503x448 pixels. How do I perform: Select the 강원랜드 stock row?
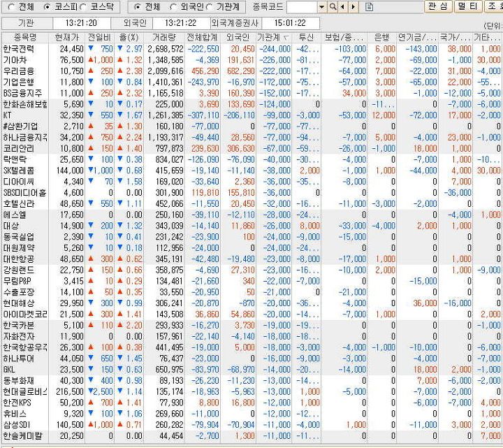(251, 270)
